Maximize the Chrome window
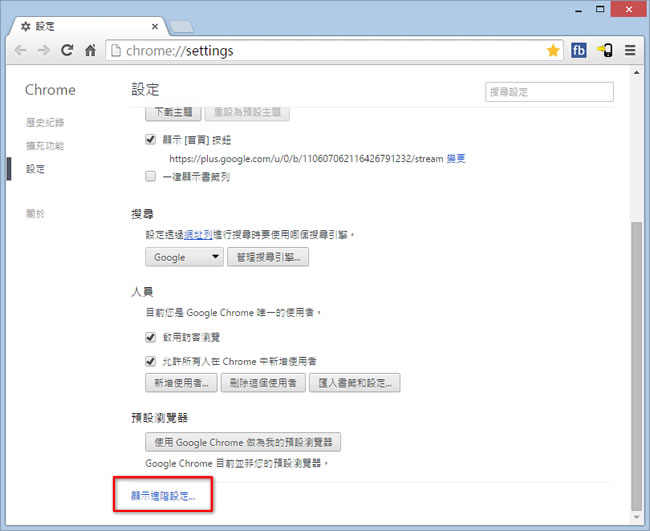Image resolution: width=650 pixels, height=531 pixels. click(600, 9)
